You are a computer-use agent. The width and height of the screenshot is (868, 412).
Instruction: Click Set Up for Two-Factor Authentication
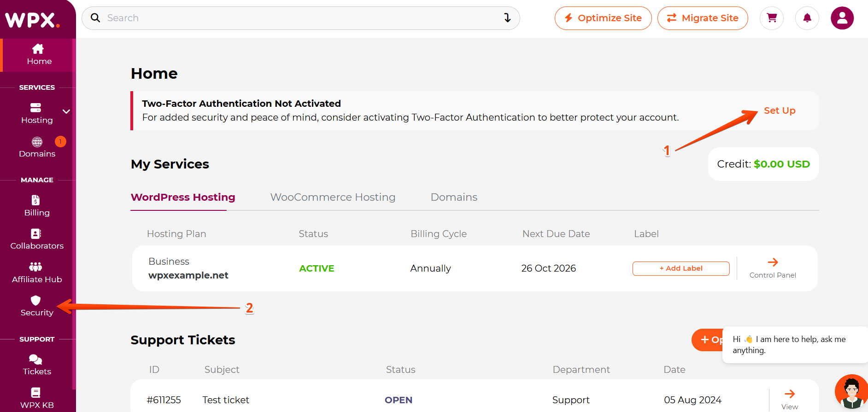coord(780,110)
